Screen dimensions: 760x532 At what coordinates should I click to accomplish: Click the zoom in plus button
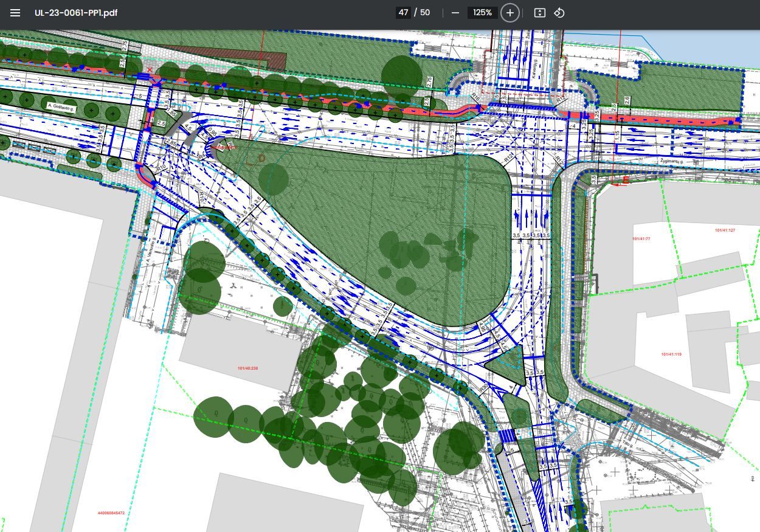coord(510,13)
